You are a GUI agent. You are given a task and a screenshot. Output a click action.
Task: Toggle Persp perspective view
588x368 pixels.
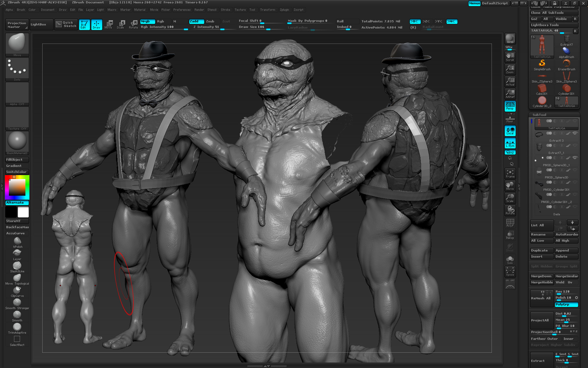click(510, 106)
